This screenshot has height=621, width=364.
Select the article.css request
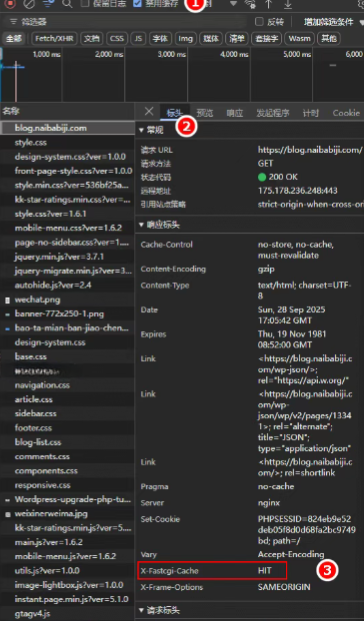pos(67,399)
